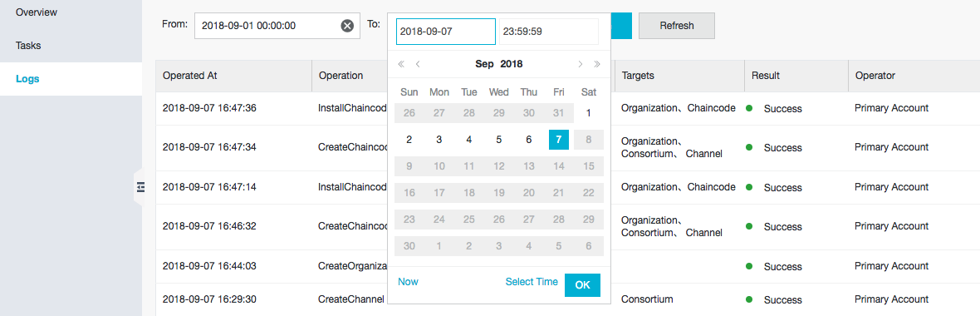Go to next year in calendar
980x316 pixels.
[x=597, y=64]
